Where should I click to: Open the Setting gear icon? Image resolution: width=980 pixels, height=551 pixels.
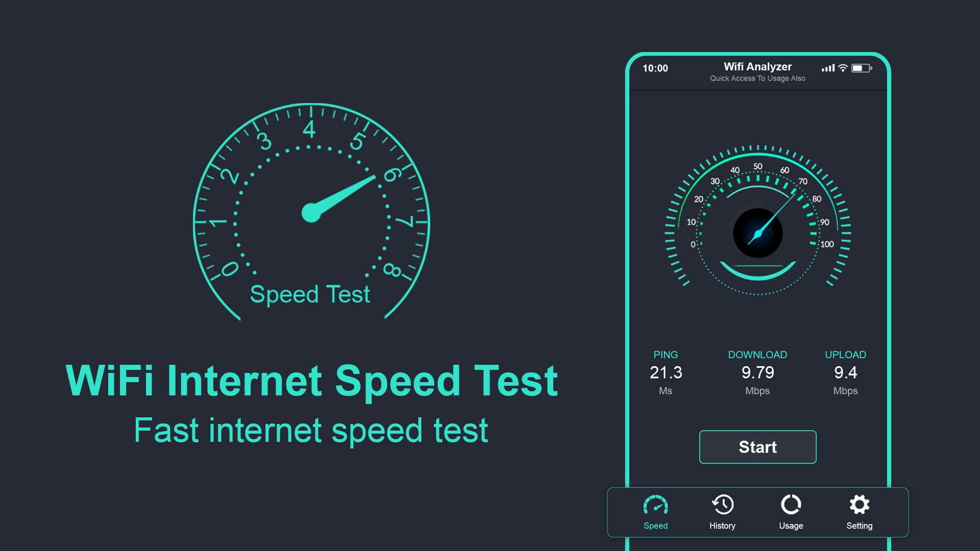[860, 505]
